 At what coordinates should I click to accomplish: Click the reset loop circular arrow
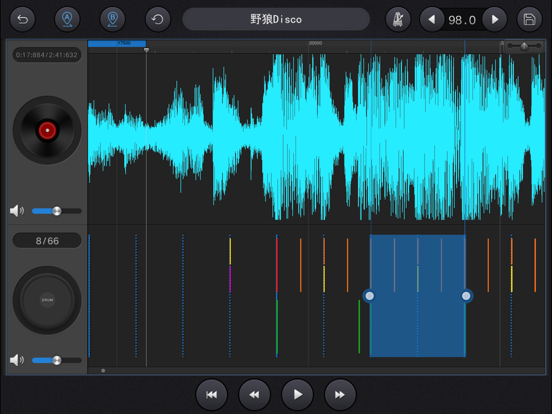pyautogui.click(x=158, y=19)
